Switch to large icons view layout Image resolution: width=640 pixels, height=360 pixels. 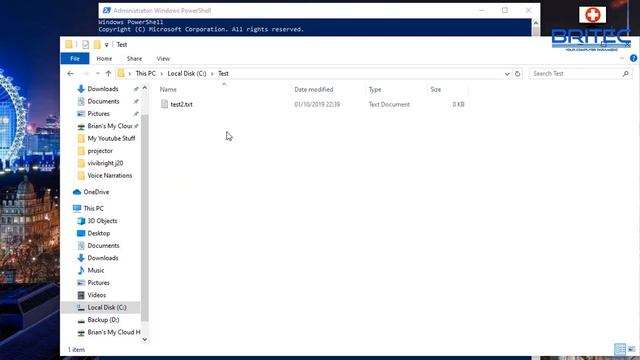click(632, 349)
